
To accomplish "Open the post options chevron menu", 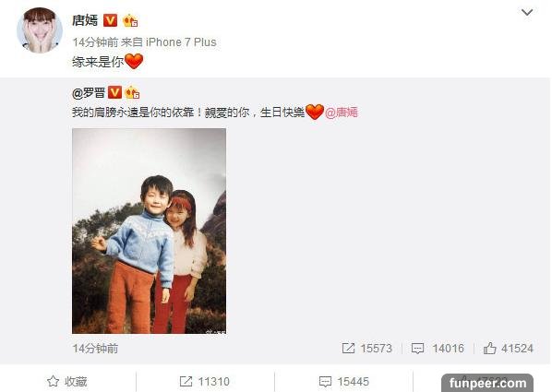I will pyautogui.click(x=527, y=13).
